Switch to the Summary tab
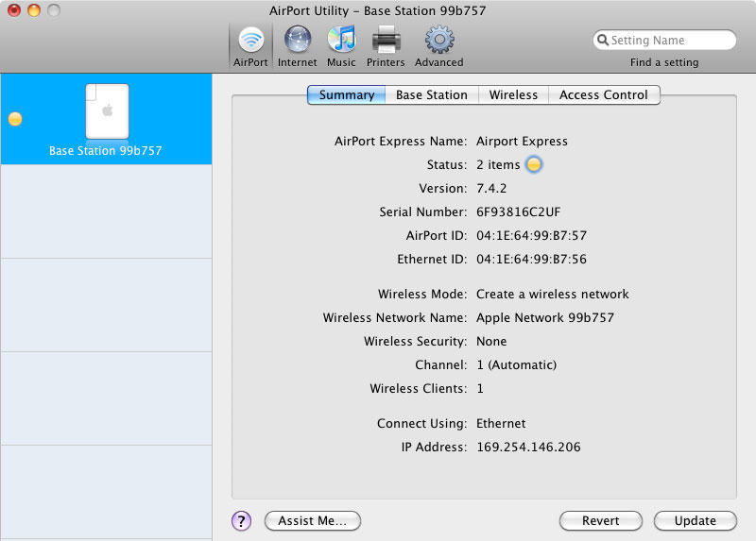Viewport: 756px width, 541px height. (x=347, y=95)
